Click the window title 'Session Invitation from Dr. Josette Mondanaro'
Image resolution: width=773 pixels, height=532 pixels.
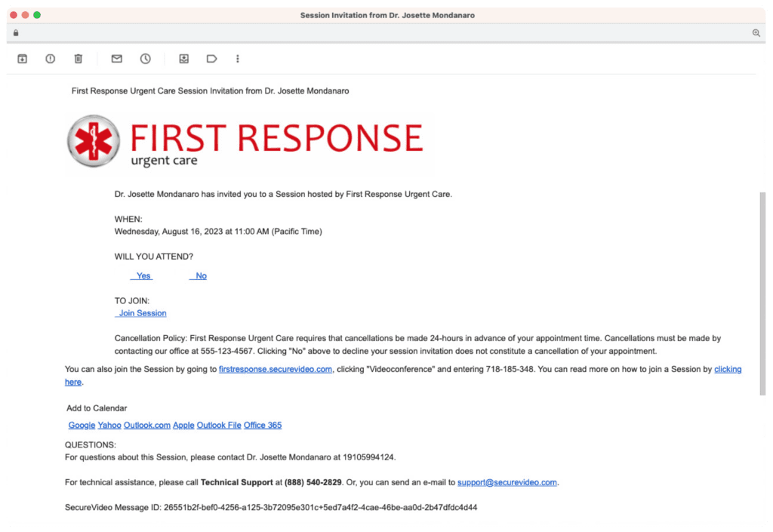[387, 15]
